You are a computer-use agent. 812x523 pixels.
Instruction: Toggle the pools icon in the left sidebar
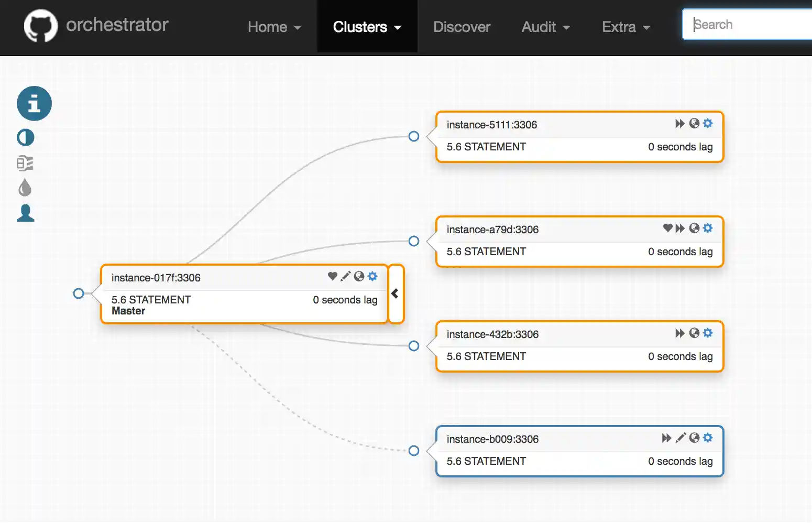click(25, 163)
